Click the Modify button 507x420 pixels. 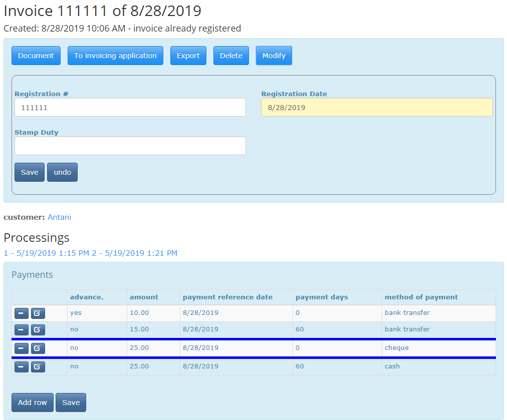[274, 56]
